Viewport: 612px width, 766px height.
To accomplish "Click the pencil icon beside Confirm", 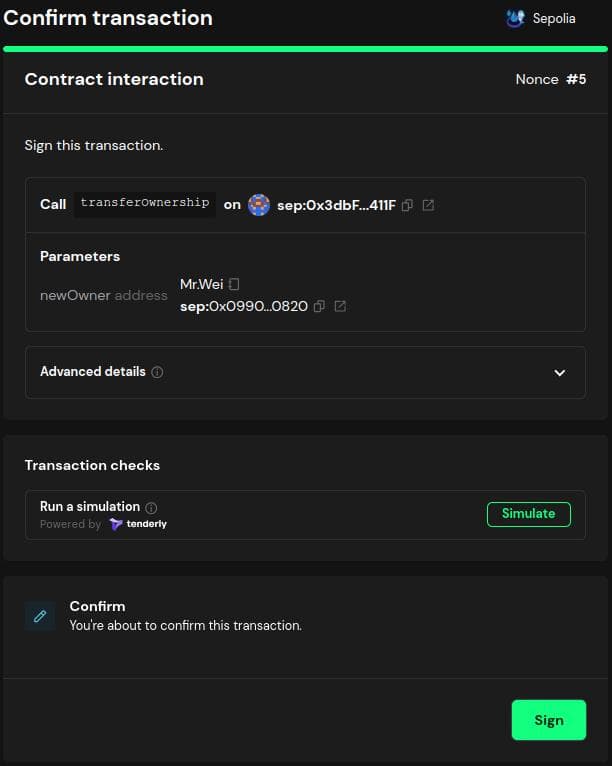I will pos(40,616).
